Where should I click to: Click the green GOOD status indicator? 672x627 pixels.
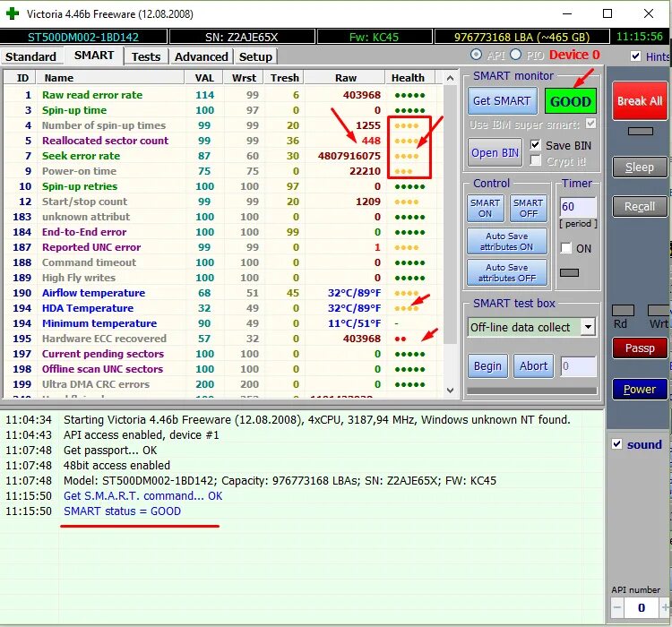pos(571,101)
